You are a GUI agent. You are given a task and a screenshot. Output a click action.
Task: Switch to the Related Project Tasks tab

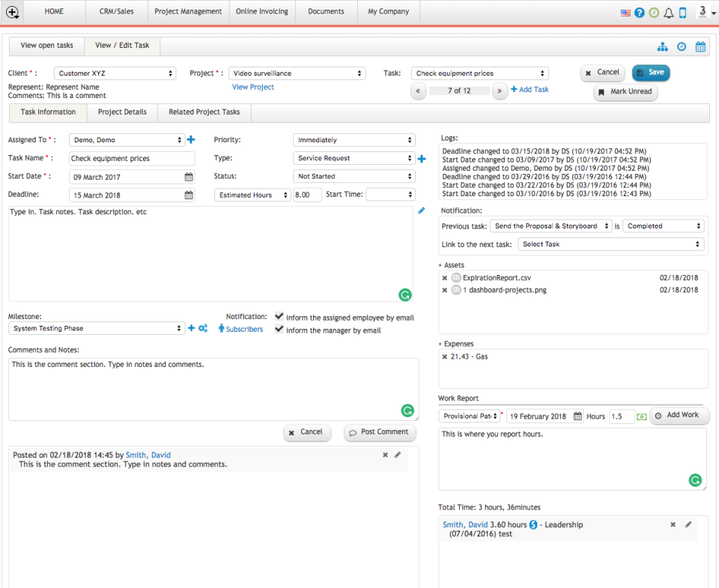[x=203, y=112]
